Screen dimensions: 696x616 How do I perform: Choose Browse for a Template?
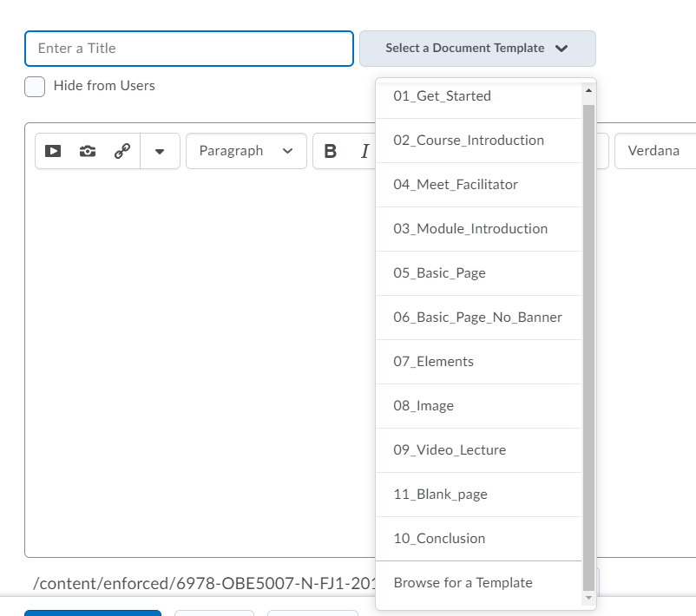(478, 583)
